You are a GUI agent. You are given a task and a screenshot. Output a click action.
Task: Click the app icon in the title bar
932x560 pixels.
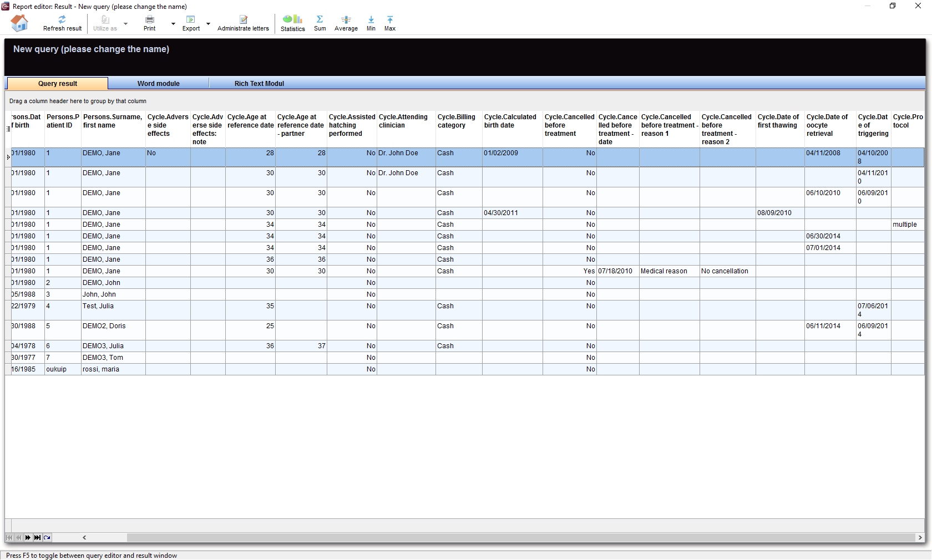[x=6, y=6]
